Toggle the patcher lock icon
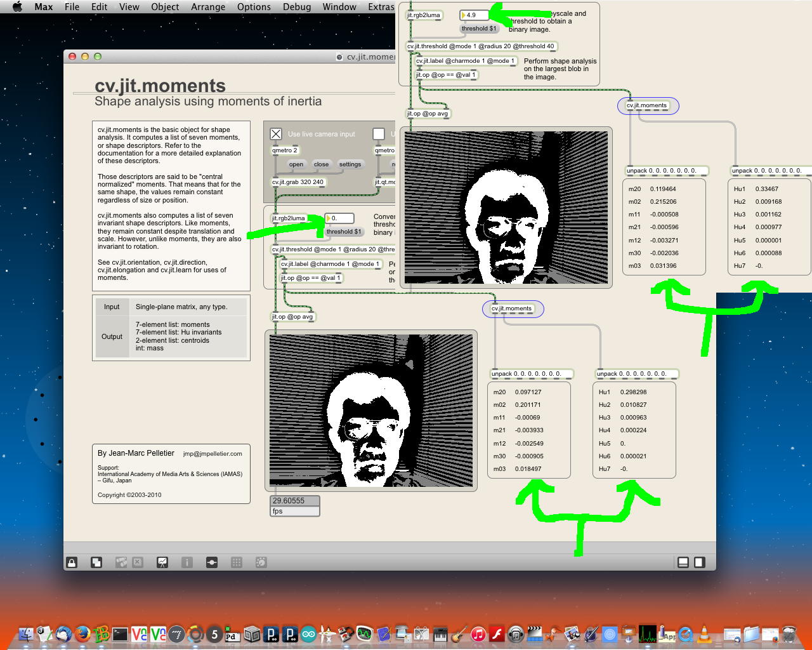 (x=72, y=562)
